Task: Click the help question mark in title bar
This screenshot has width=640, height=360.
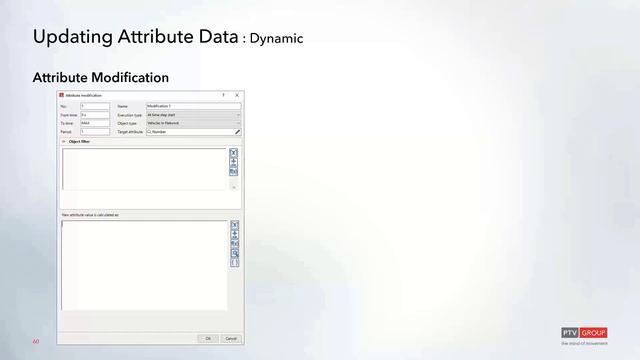Action: click(x=223, y=95)
